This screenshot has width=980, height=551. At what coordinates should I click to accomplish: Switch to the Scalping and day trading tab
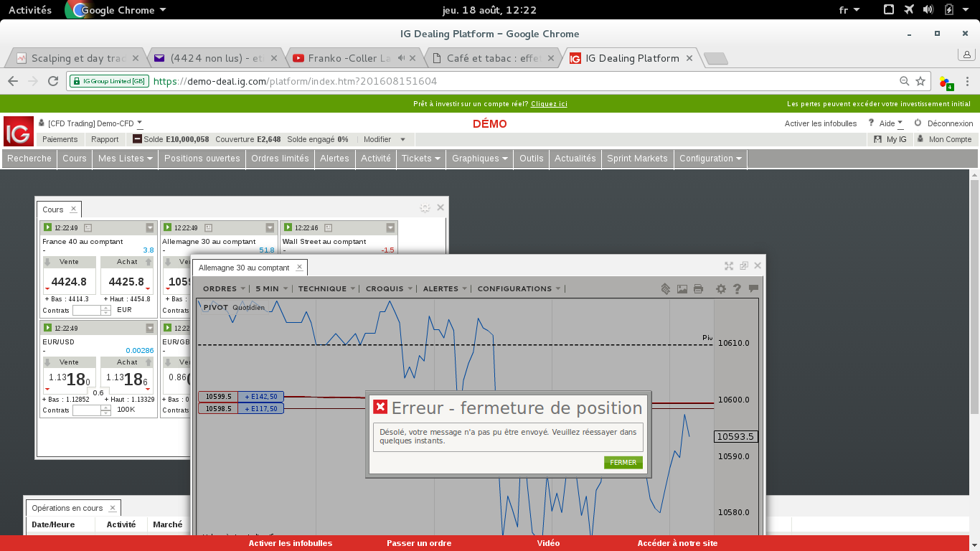click(x=77, y=58)
